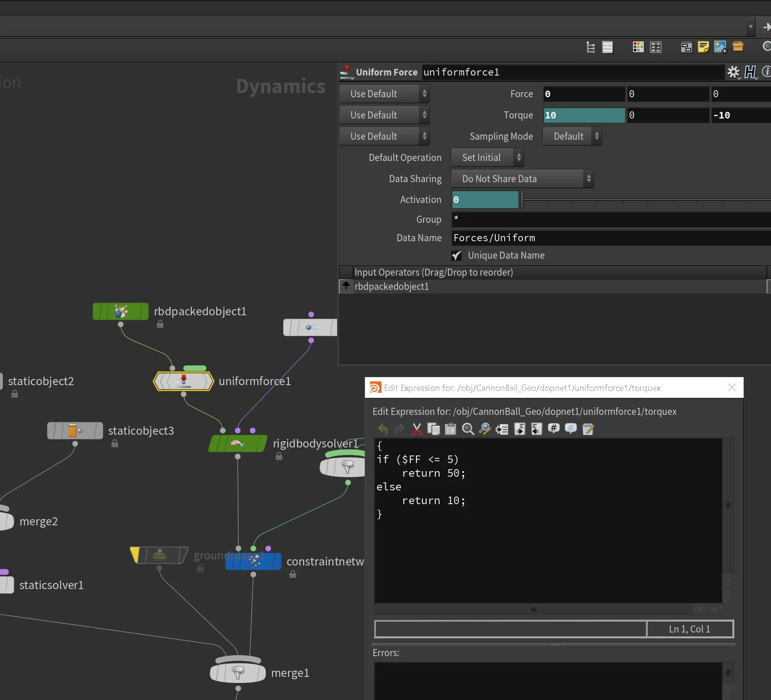Switch network editor to list view
Viewport: 771px width, 700px height.
tap(608, 47)
